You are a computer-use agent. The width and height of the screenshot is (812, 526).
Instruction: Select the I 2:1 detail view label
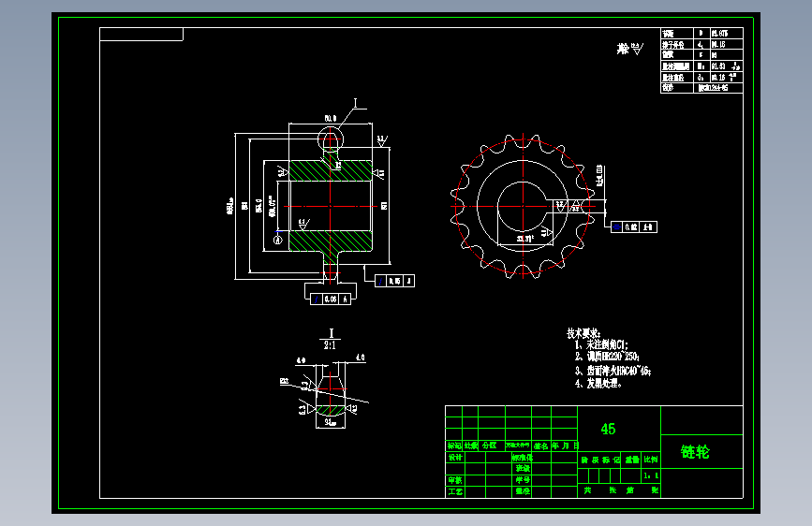[331, 339]
